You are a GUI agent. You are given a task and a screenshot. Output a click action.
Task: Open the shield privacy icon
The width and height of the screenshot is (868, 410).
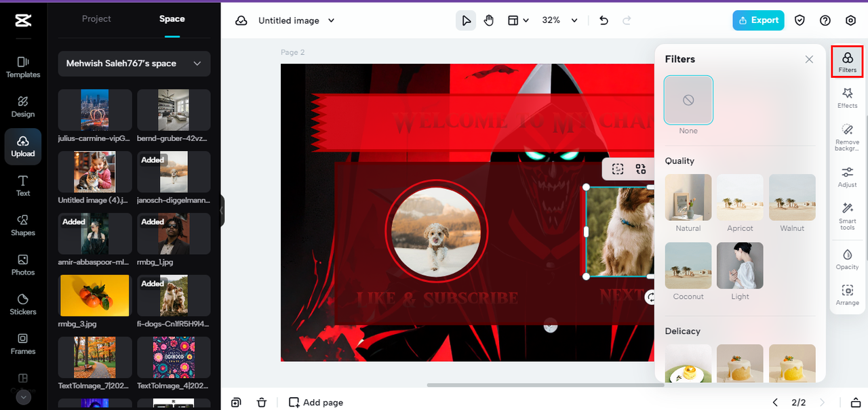tap(800, 20)
